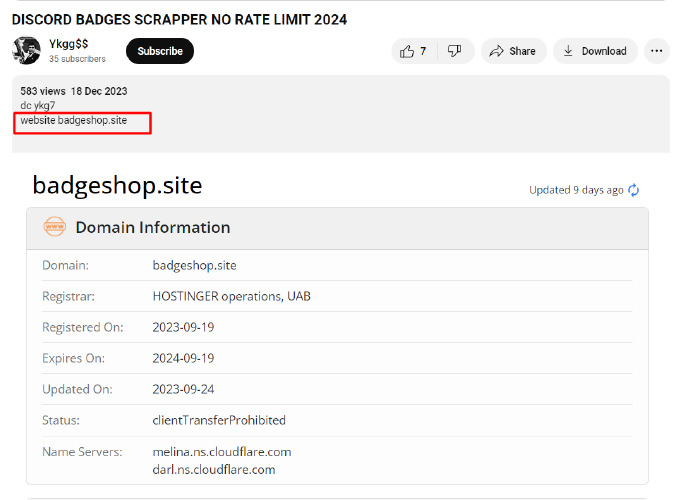Click the refresh icon next to Updated 9 days ago

(x=633, y=190)
